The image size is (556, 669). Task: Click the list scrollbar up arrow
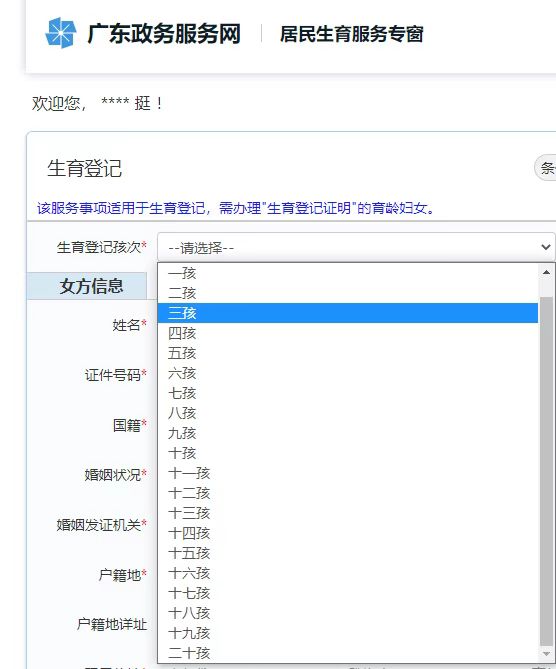pyautogui.click(x=546, y=272)
